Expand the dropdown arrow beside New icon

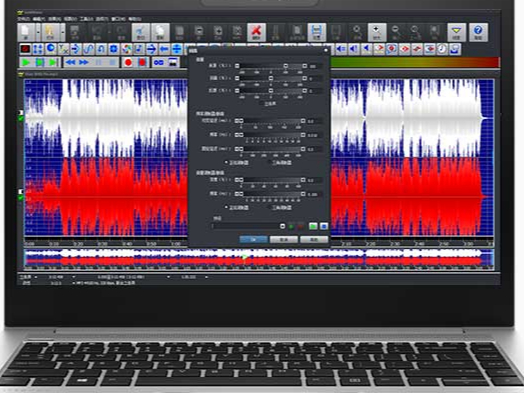(38, 32)
